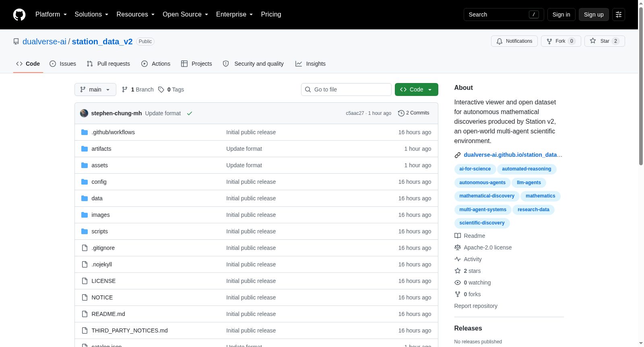
Task: Switch to the Security and quality tab
Action: click(253, 64)
